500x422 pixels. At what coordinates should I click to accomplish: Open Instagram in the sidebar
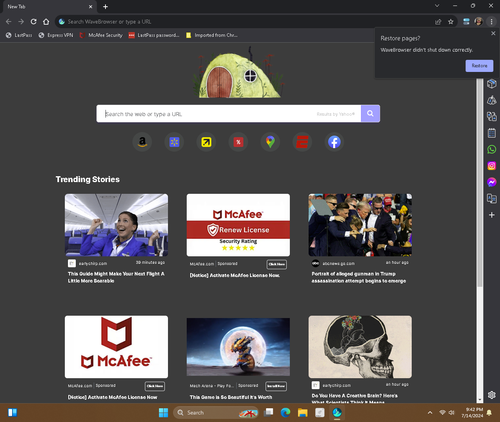492,166
